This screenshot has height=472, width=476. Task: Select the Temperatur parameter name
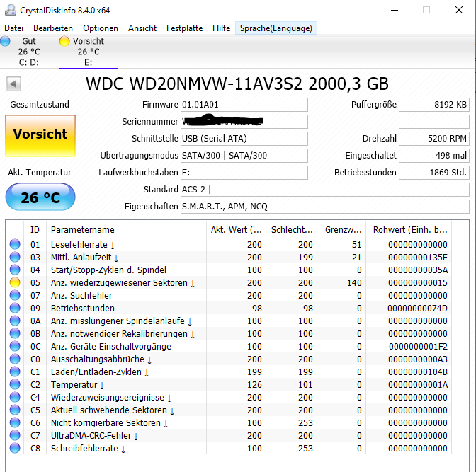pos(74,384)
